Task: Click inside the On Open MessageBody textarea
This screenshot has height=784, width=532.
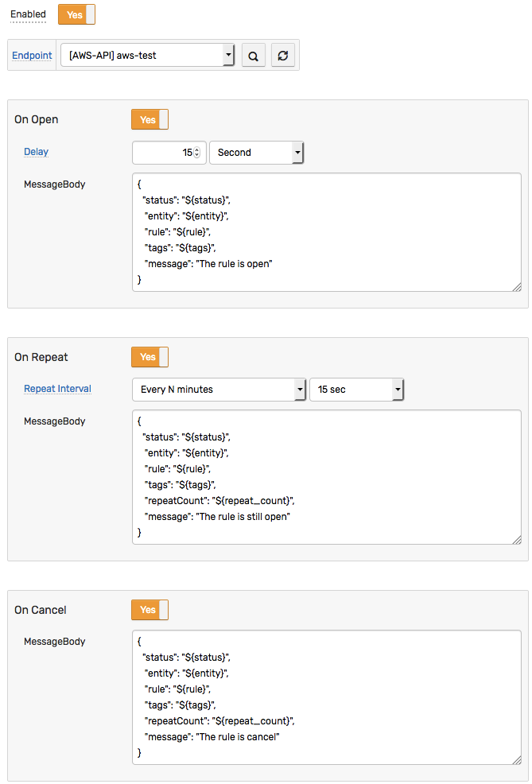Action: pyautogui.click(x=327, y=232)
